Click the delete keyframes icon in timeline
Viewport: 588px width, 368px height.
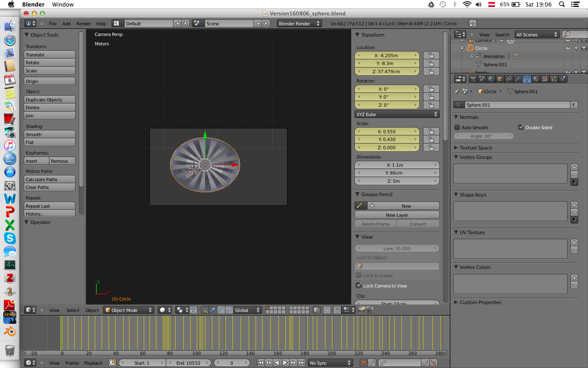click(434, 363)
